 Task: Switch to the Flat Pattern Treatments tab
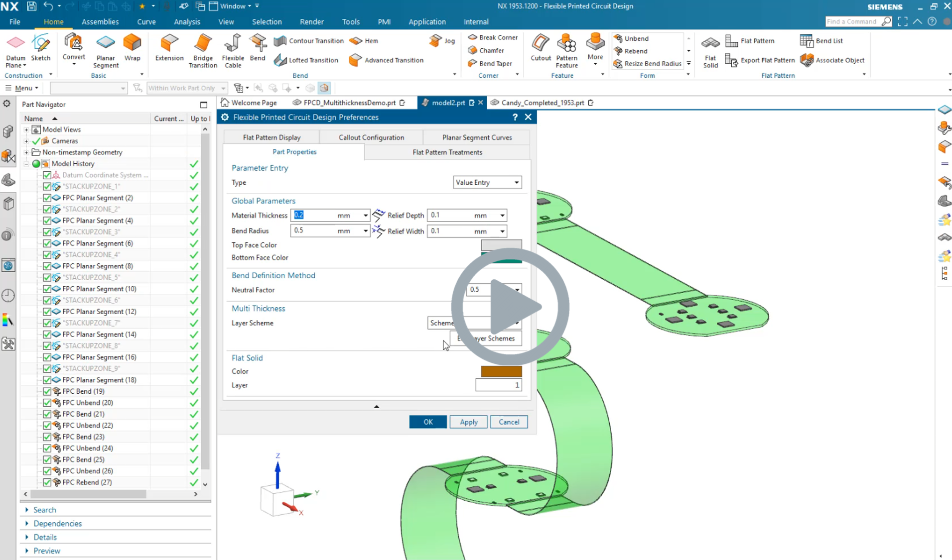[x=447, y=152]
